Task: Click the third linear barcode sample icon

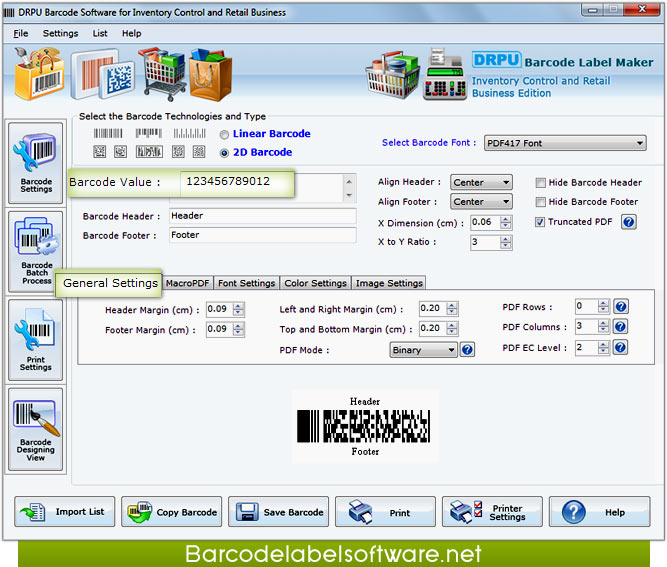Action: pyautogui.click(x=189, y=134)
